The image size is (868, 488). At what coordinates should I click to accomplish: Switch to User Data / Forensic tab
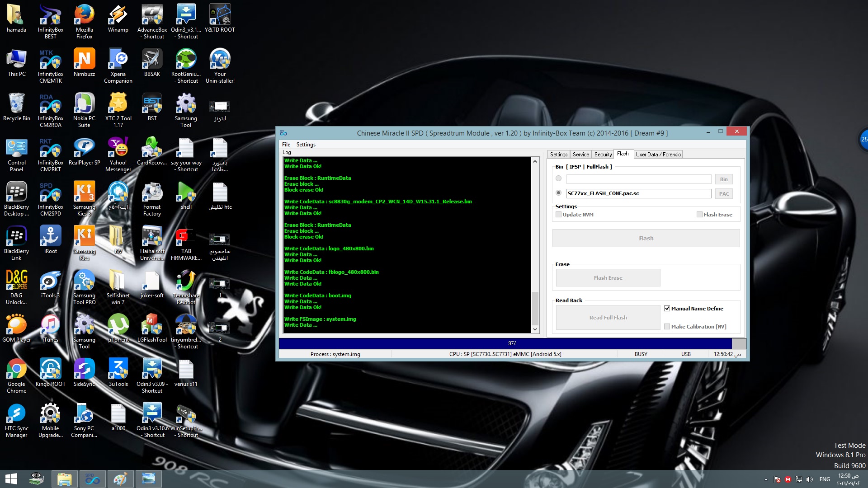click(x=658, y=155)
